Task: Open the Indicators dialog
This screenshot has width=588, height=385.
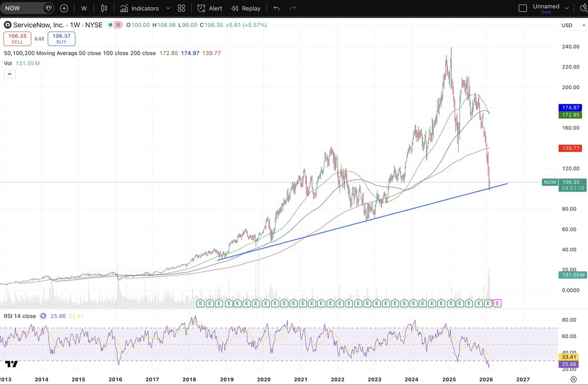Action: [140, 8]
